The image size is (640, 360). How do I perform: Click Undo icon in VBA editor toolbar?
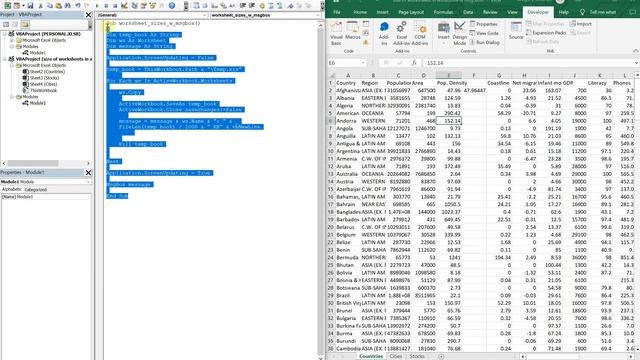(78, 6)
